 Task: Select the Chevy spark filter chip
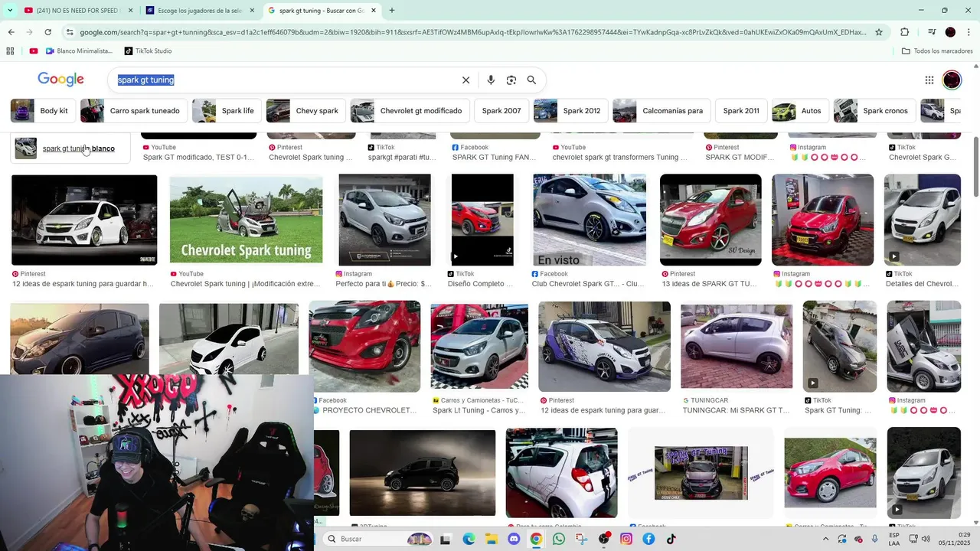305,111
